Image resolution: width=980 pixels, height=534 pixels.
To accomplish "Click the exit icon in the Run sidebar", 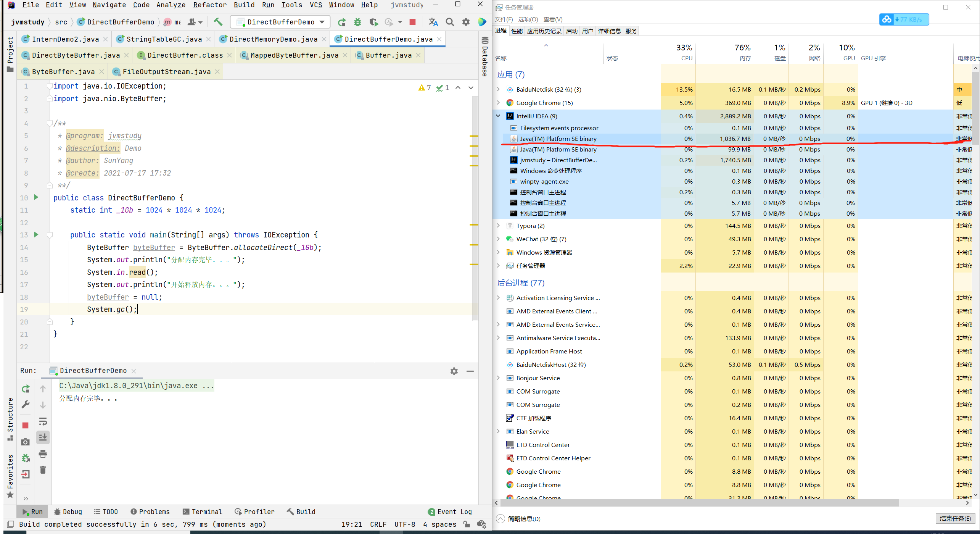I will click(26, 474).
